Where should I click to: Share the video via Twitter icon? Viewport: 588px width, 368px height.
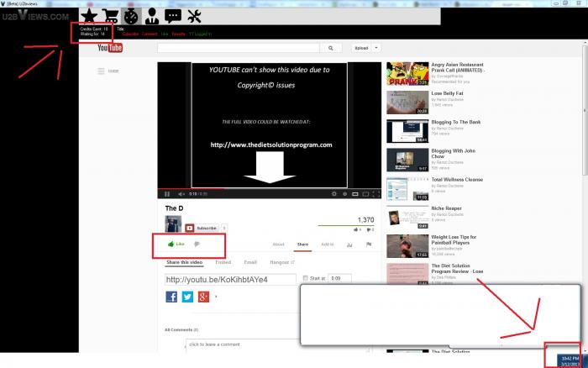187,297
